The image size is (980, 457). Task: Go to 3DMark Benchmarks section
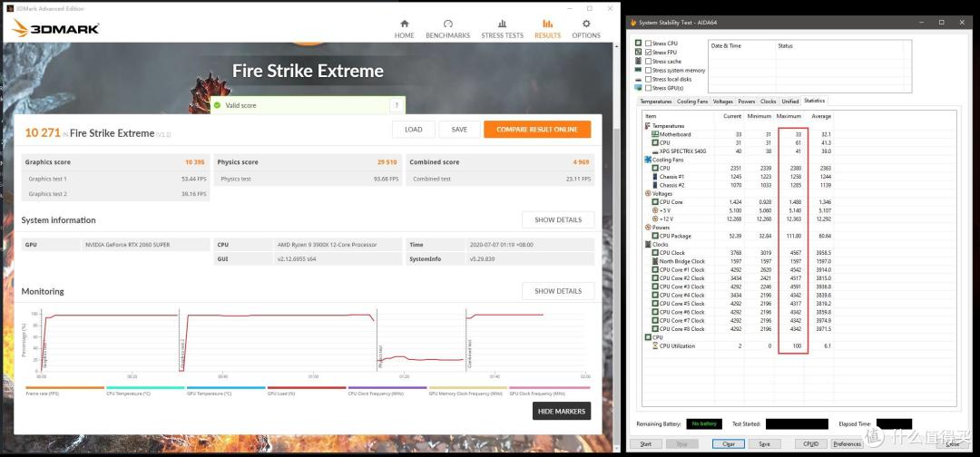(x=447, y=29)
